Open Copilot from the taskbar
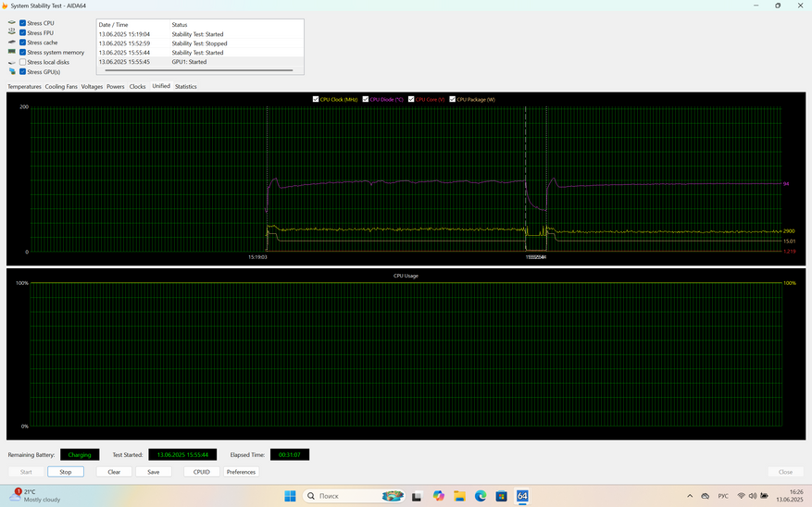This screenshot has height=507, width=812. tap(438, 496)
